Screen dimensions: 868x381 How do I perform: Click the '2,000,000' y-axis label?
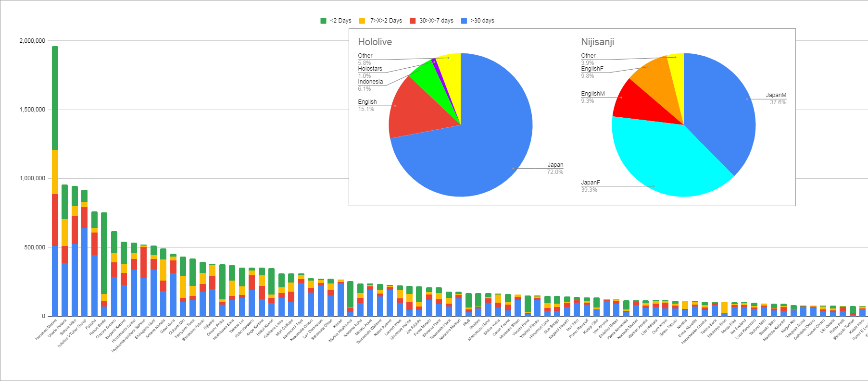[32, 41]
